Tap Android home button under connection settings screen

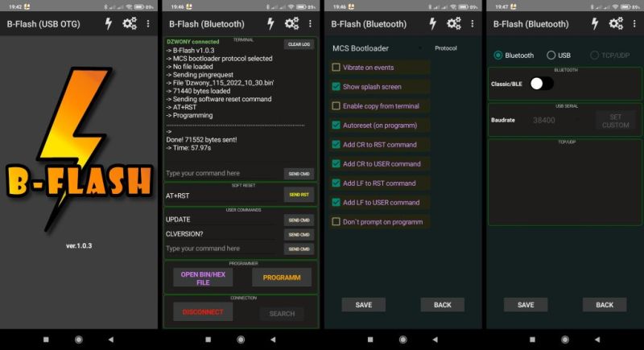click(x=565, y=340)
